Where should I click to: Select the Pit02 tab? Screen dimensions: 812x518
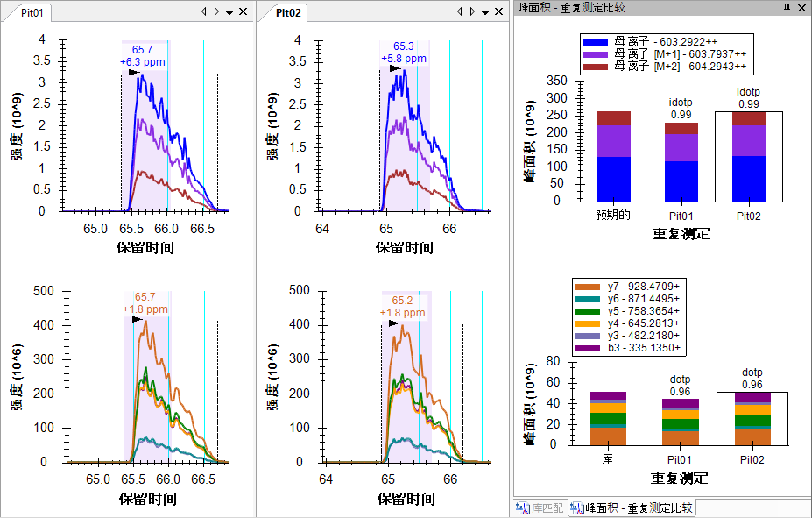tap(288, 12)
